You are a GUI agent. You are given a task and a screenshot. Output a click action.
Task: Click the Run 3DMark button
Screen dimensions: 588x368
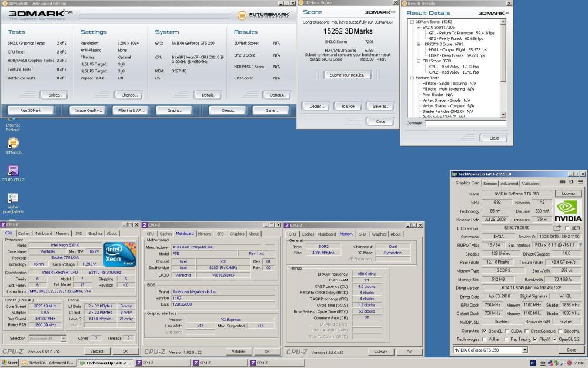click(31, 110)
